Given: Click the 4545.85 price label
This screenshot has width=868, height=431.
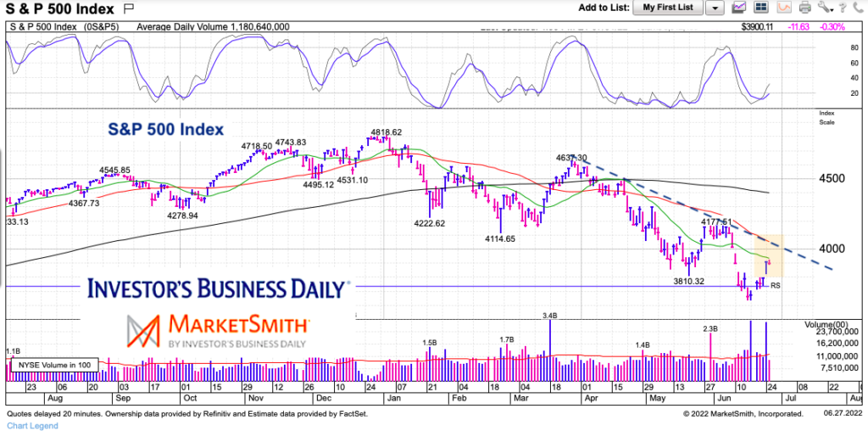Looking at the screenshot, I should tap(114, 170).
